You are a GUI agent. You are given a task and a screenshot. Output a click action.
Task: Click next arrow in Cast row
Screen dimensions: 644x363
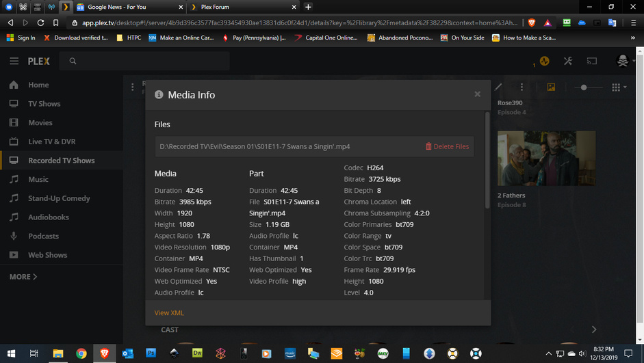[x=594, y=330]
